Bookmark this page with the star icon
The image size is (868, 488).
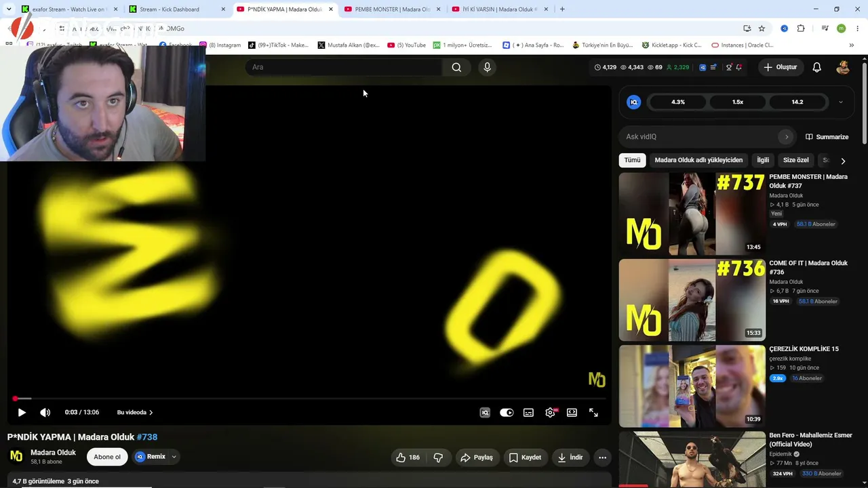pyautogui.click(x=762, y=28)
